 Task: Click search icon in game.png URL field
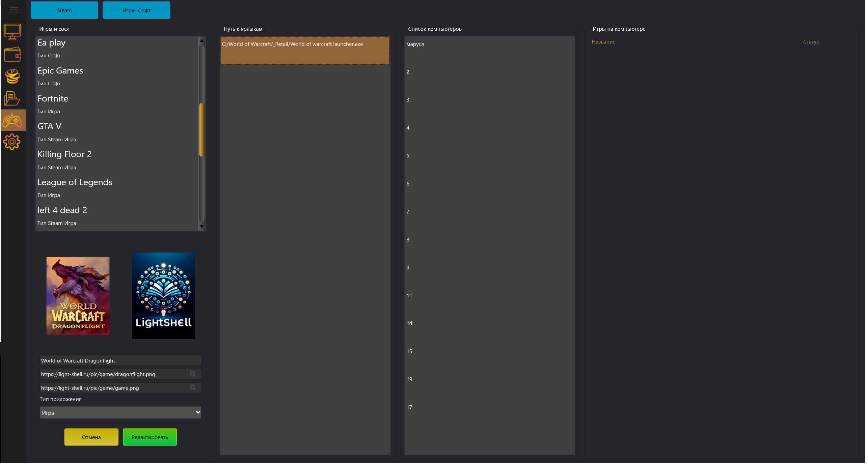pos(193,388)
